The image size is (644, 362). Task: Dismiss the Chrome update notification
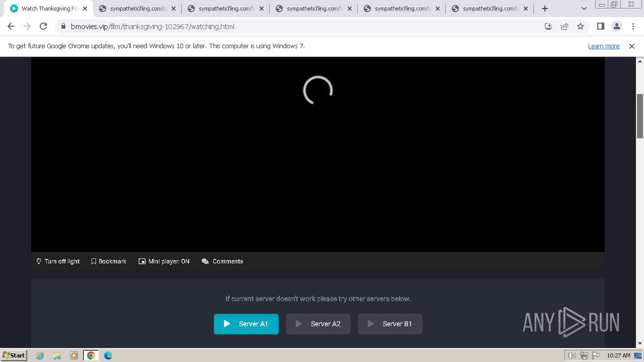(x=632, y=46)
